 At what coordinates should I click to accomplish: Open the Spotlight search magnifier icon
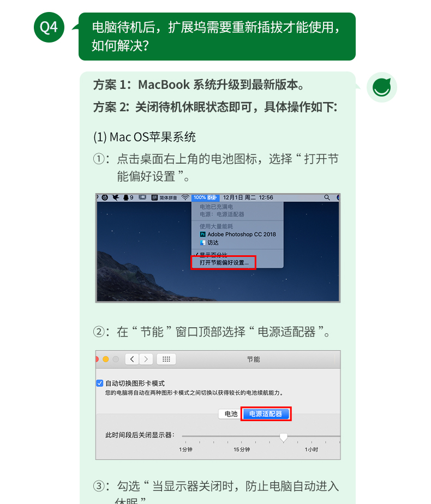coord(327,197)
